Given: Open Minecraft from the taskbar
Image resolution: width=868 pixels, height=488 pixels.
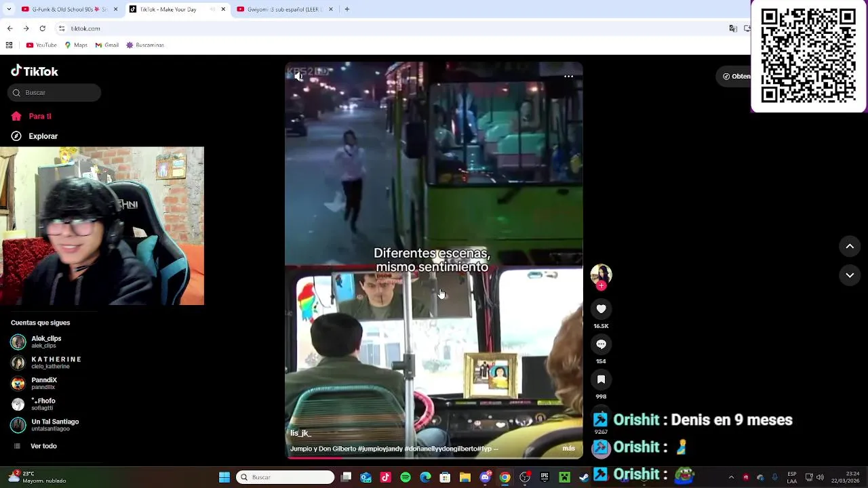Looking at the screenshot, I should point(564,478).
